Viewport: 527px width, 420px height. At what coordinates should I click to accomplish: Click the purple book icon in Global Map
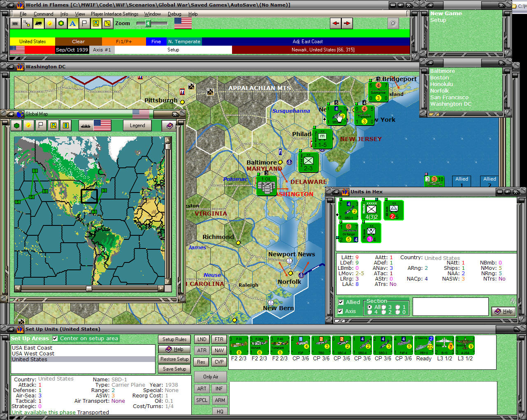coord(169,125)
